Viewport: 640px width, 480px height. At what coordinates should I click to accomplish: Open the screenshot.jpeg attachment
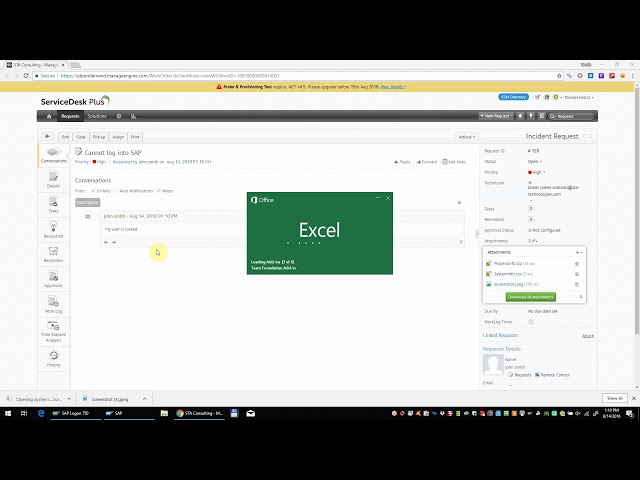pos(508,284)
